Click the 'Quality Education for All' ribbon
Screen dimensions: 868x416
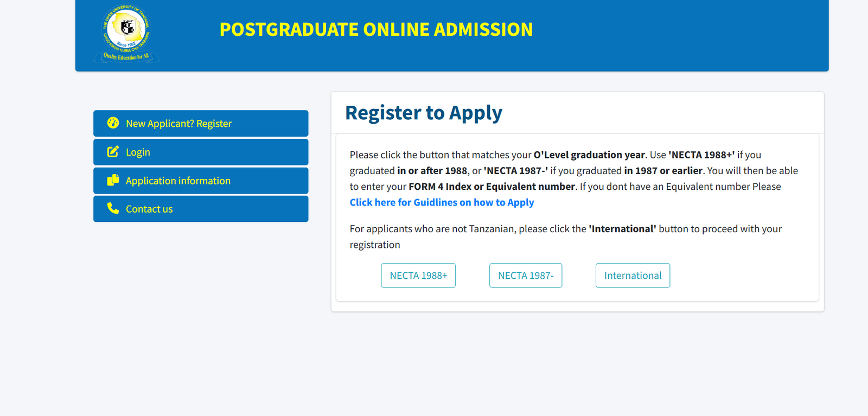[126, 56]
